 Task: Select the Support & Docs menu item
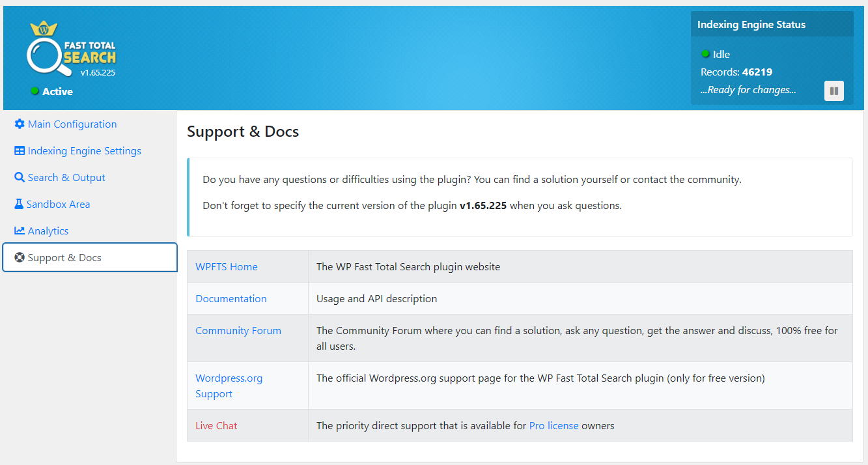(90, 257)
